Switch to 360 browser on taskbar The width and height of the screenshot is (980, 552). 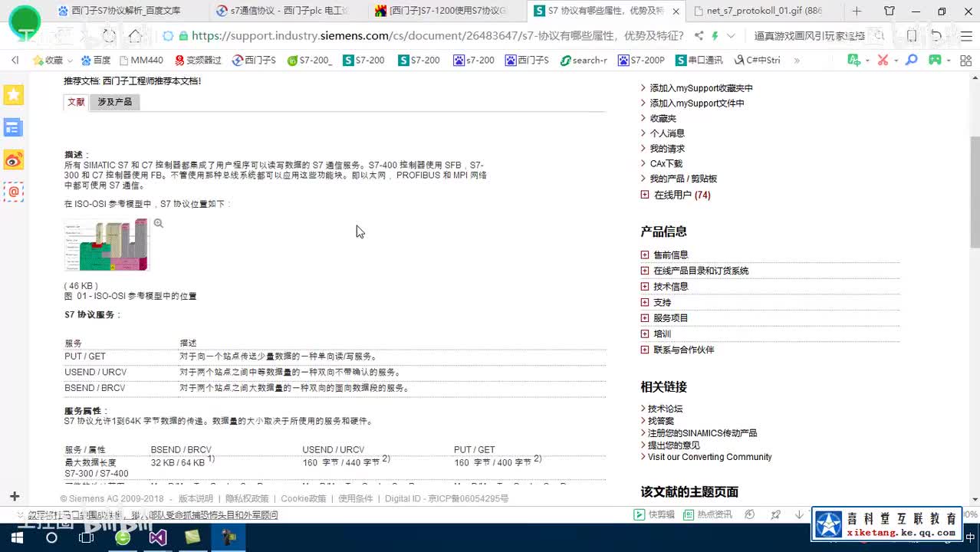123,537
